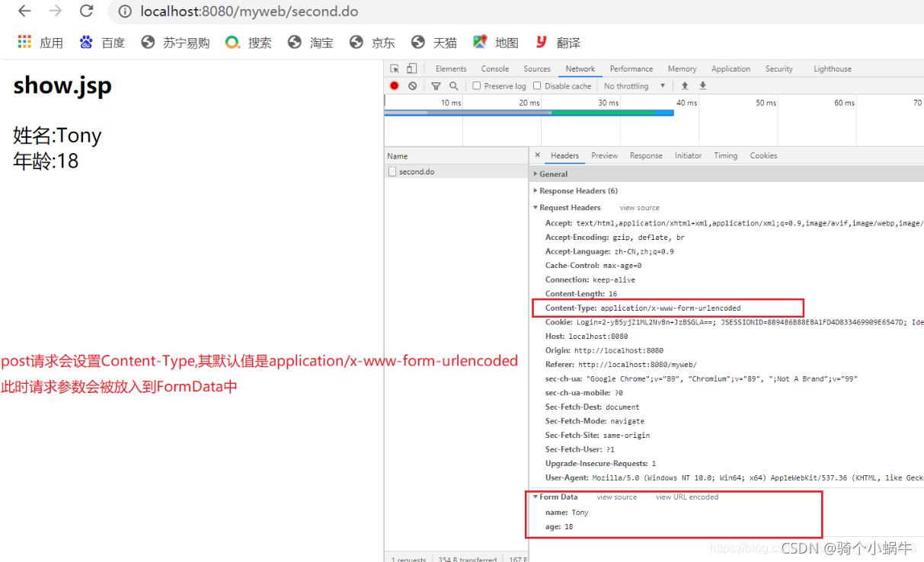The height and width of the screenshot is (562, 924).
Task: Select the inspect element tool
Action: click(394, 69)
